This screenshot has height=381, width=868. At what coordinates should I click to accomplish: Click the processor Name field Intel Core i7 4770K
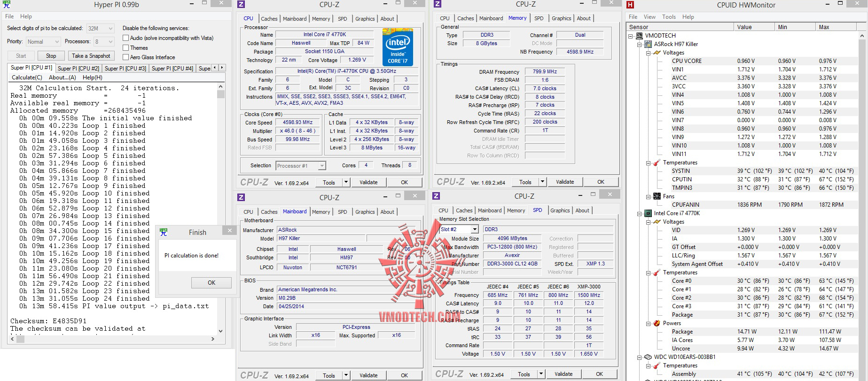[325, 34]
